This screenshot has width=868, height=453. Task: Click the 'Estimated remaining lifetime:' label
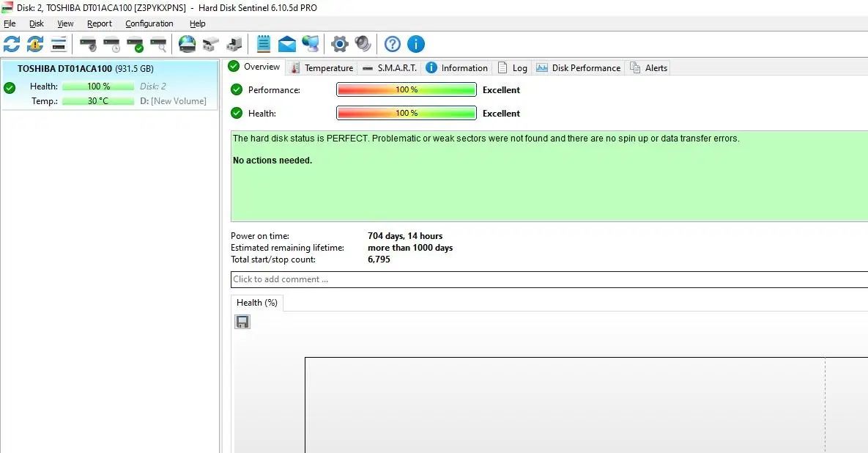click(x=287, y=248)
